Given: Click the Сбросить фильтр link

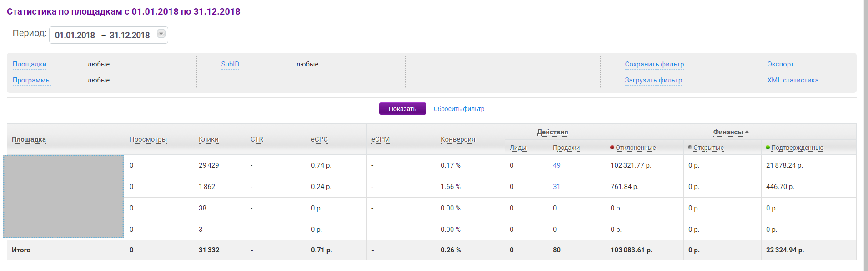Looking at the screenshot, I should [x=458, y=109].
